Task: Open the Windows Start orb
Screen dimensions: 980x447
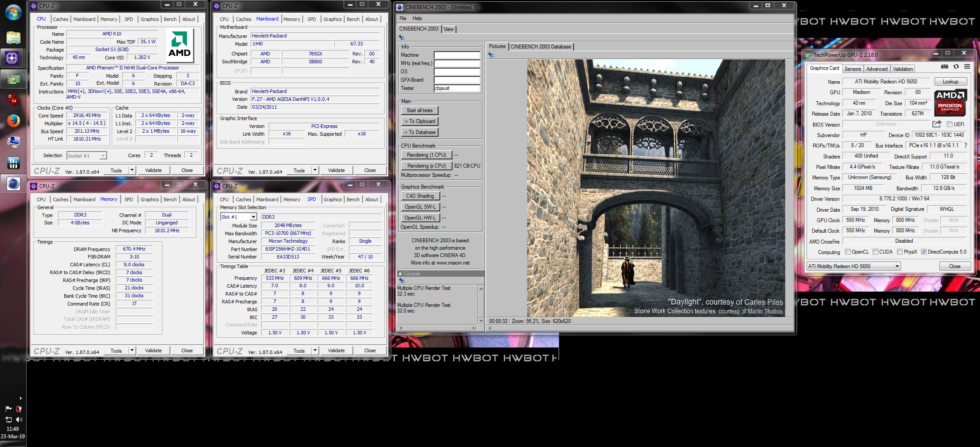Action: coord(13,12)
